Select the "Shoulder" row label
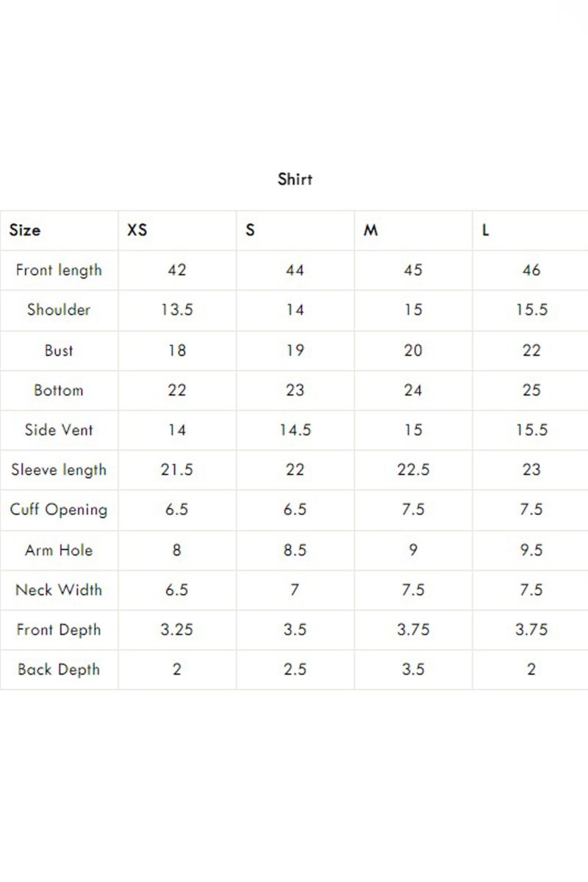The width and height of the screenshot is (588, 882). coord(59,309)
